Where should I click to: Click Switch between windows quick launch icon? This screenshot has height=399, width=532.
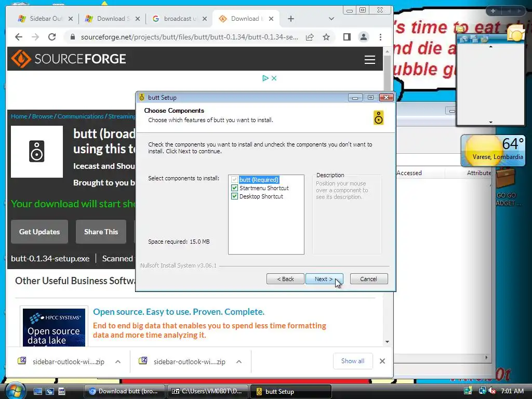click(50, 391)
